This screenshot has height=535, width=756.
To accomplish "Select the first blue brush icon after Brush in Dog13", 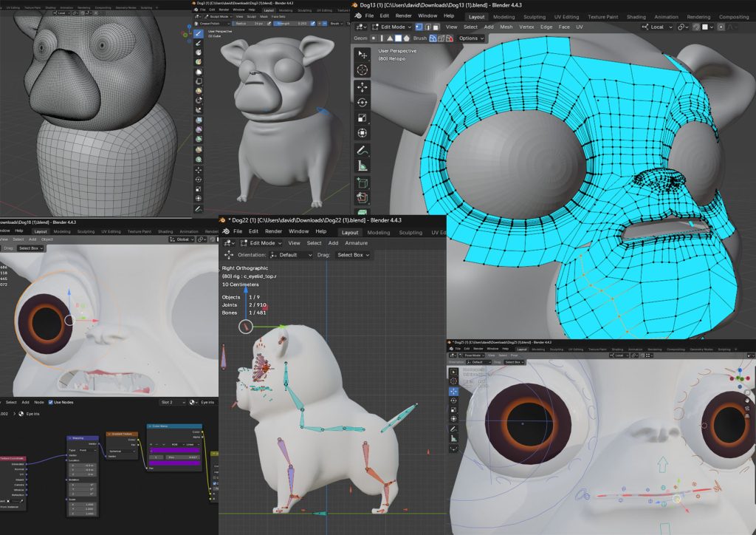I will point(433,38).
